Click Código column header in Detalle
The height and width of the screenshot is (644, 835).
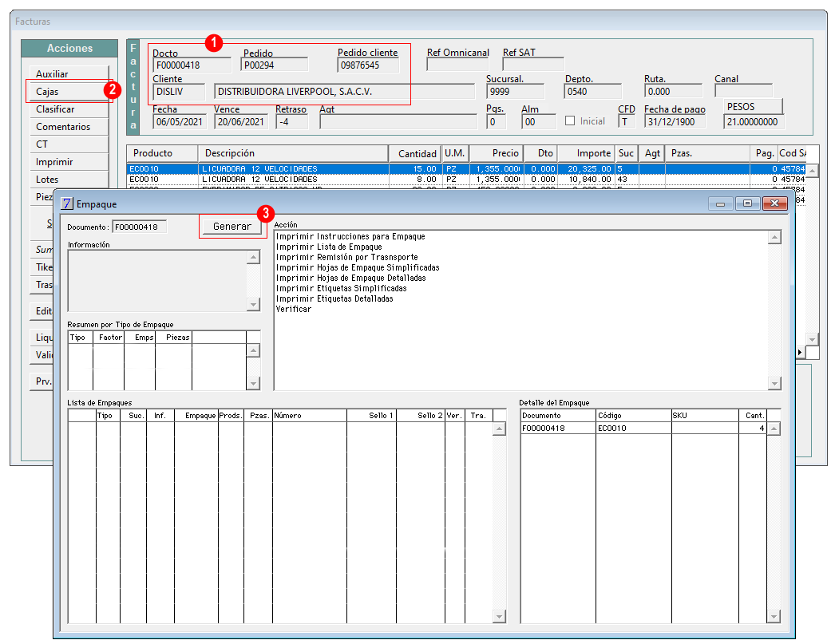[x=634, y=415]
